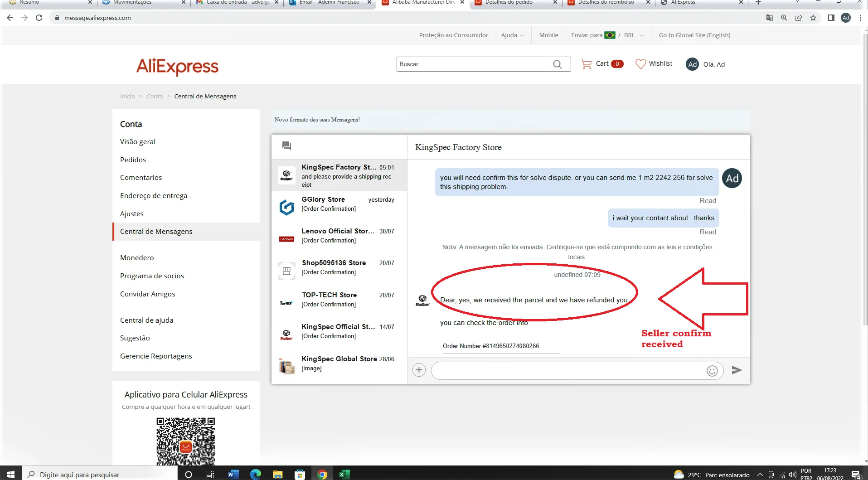Open the emoji picker smiley
Screen dimensions: 868x480
[x=712, y=371]
